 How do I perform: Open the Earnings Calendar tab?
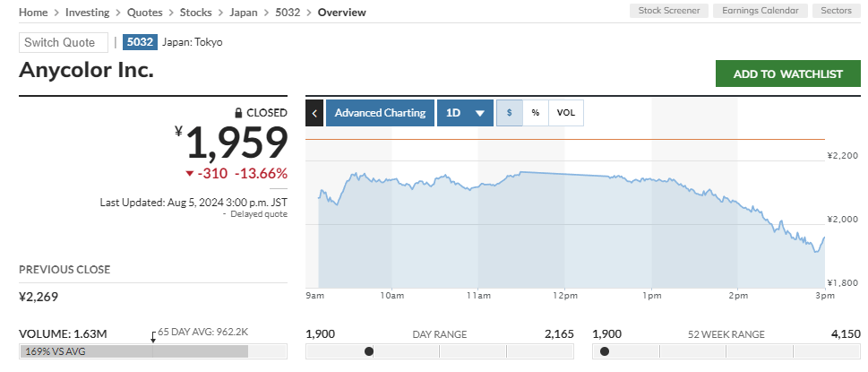pos(760,11)
